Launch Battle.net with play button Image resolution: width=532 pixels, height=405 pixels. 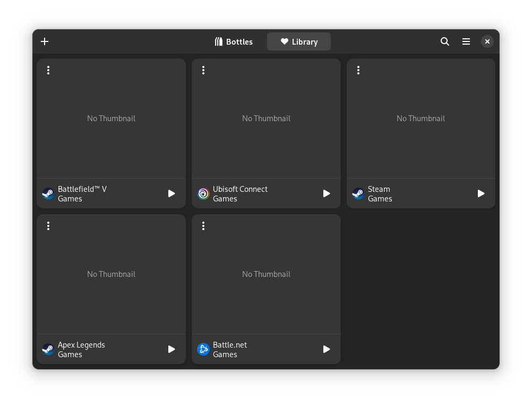click(327, 349)
